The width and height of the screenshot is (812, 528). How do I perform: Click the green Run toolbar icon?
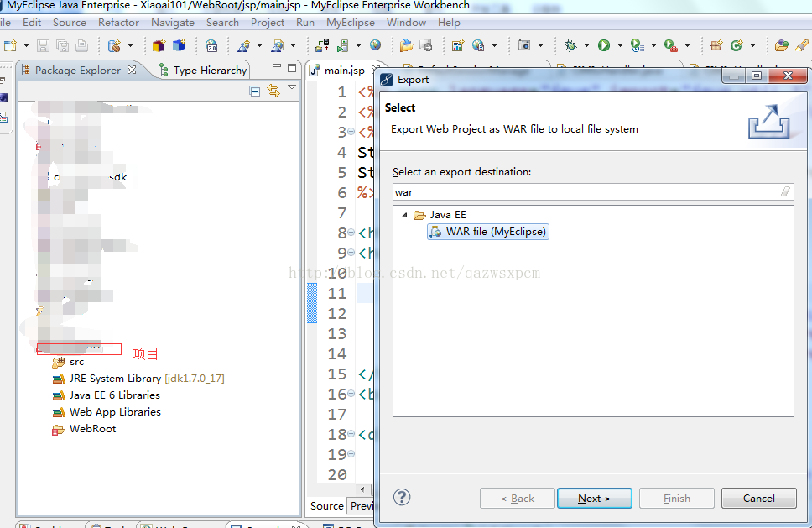[604, 45]
